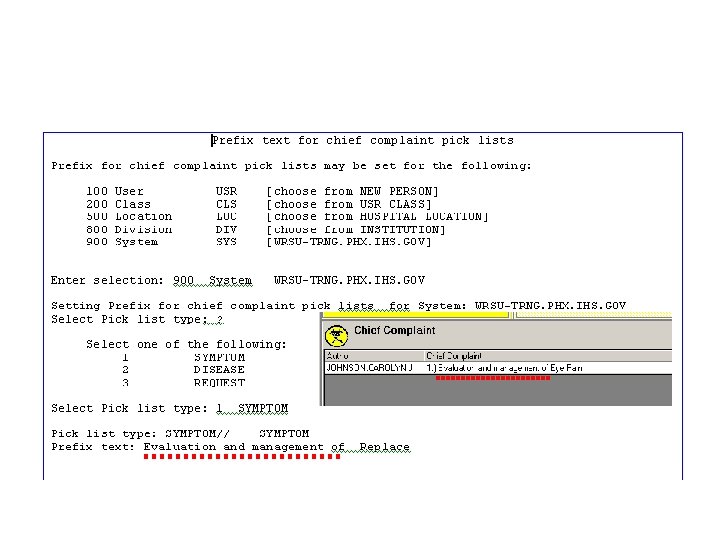Click the Chief Complaint panel title
This screenshot has height=540, width=720.
394,330
